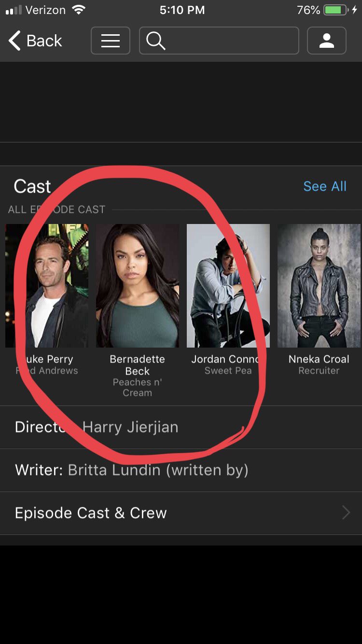Viewport: 362px width, 644px height.
Task: Focus the search input field
Action: pyautogui.click(x=219, y=41)
